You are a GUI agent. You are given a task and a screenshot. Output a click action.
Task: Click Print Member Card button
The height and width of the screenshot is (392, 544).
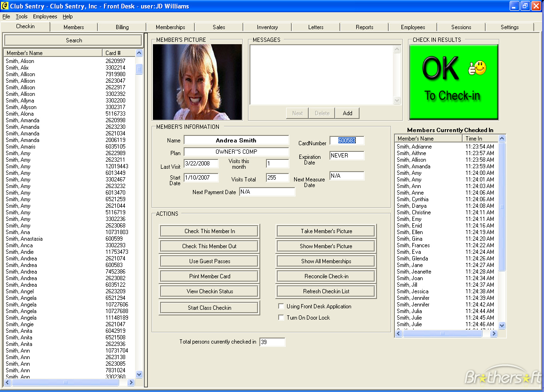click(x=209, y=276)
